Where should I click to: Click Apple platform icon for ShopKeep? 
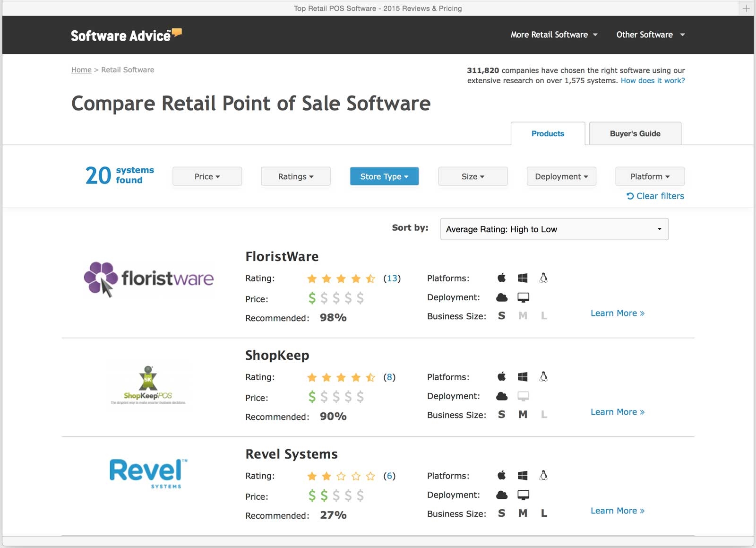pos(502,376)
